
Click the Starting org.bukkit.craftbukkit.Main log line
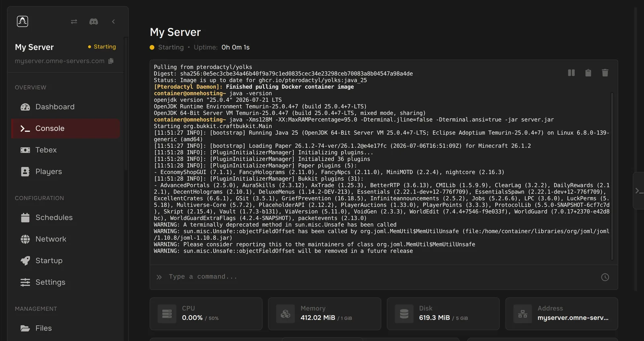point(213,126)
